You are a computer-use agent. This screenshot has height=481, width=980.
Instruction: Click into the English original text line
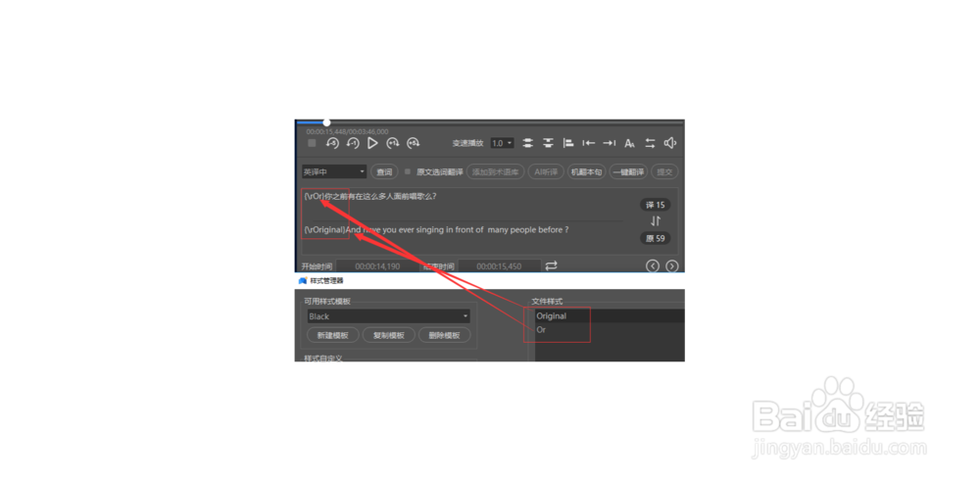436,230
